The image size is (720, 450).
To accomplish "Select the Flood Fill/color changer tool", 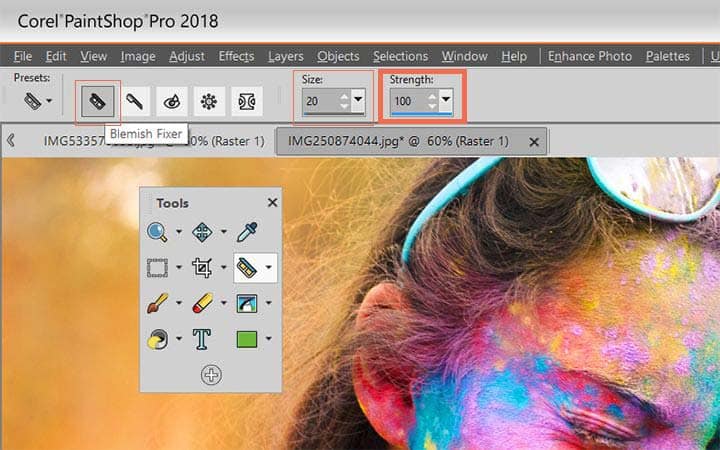I will 157,339.
